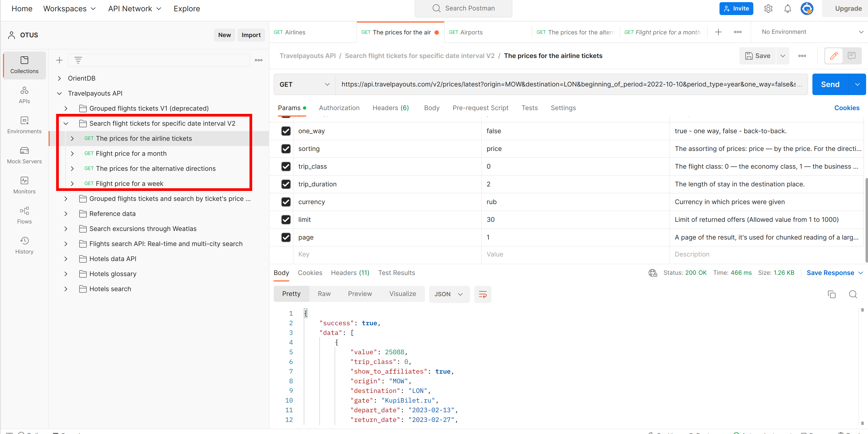Image resolution: width=868 pixels, height=434 pixels.
Task: Open the Cookies link
Action: pyautogui.click(x=847, y=108)
